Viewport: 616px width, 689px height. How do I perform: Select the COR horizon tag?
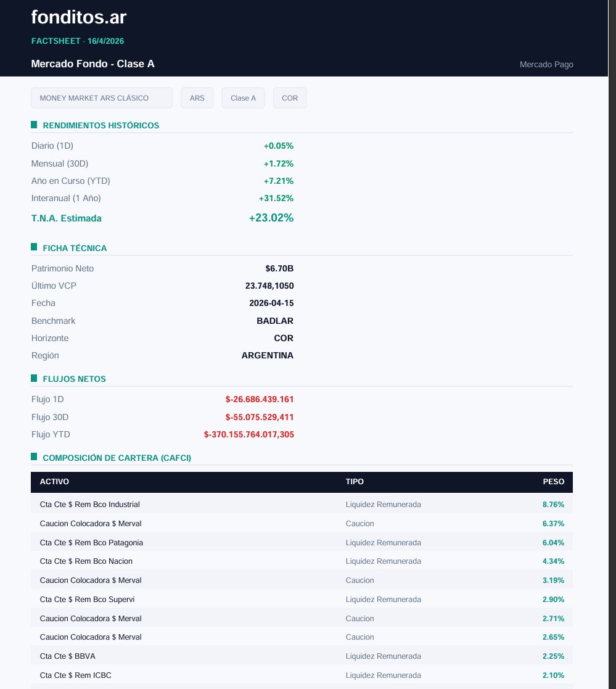(x=290, y=98)
